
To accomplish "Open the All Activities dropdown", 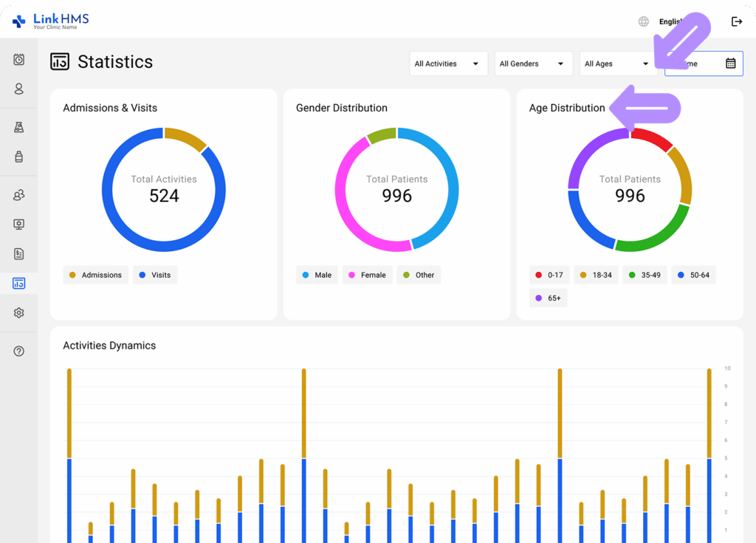I will (x=448, y=64).
